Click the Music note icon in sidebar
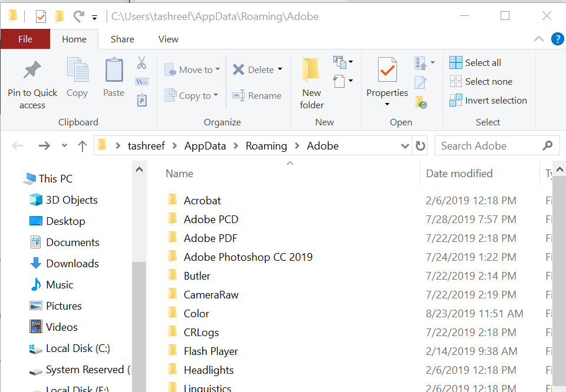566x392 pixels. (36, 284)
